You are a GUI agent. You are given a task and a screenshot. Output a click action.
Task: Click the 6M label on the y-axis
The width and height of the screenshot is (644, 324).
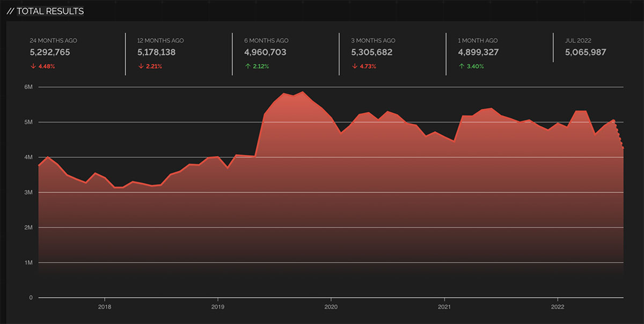[x=29, y=87]
